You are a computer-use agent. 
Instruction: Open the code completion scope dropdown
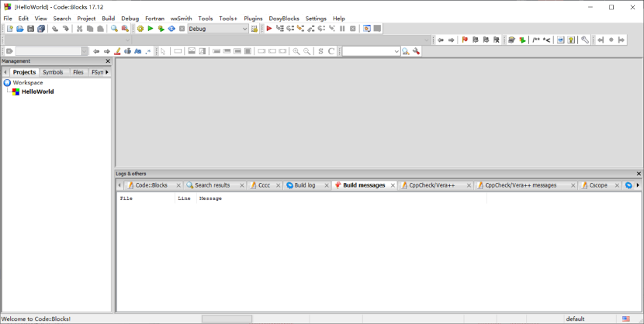68,40
